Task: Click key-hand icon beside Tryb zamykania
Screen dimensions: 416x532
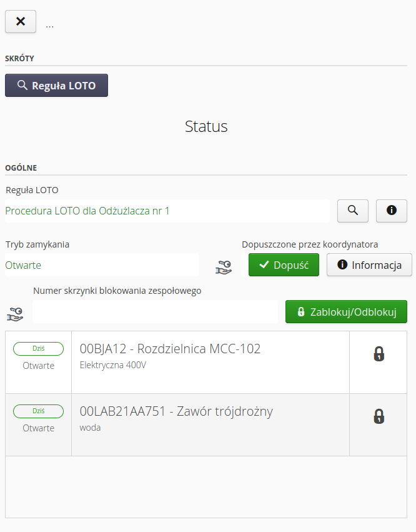Action: [x=223, y=267]
